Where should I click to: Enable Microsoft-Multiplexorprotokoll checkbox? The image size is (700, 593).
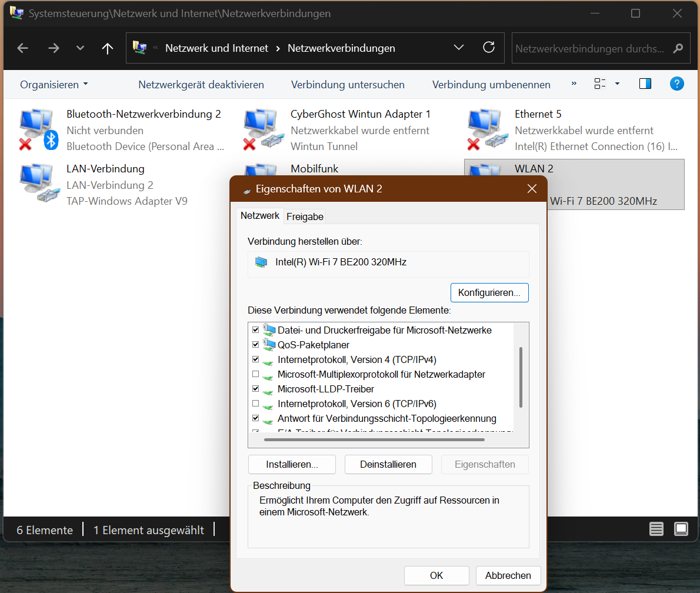[x=255, y=374]
